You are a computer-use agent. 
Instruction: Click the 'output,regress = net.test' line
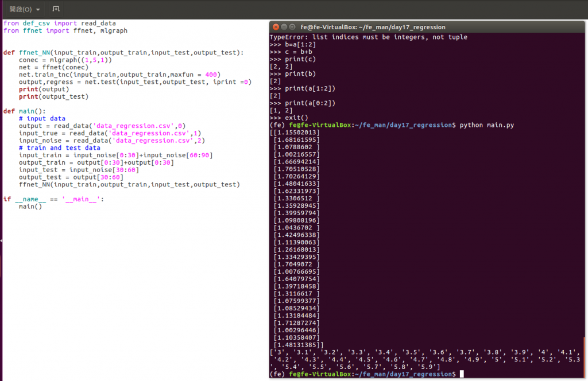click(x=135, y=82)
